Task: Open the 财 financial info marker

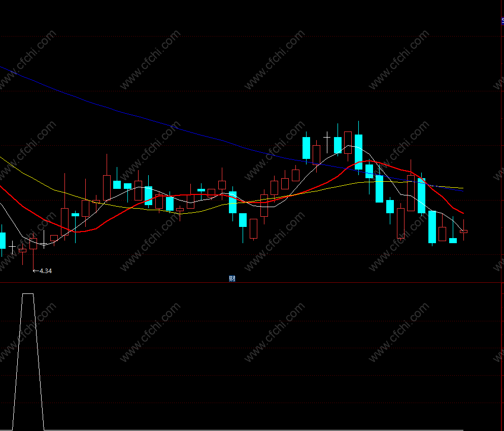Action: 232,279
